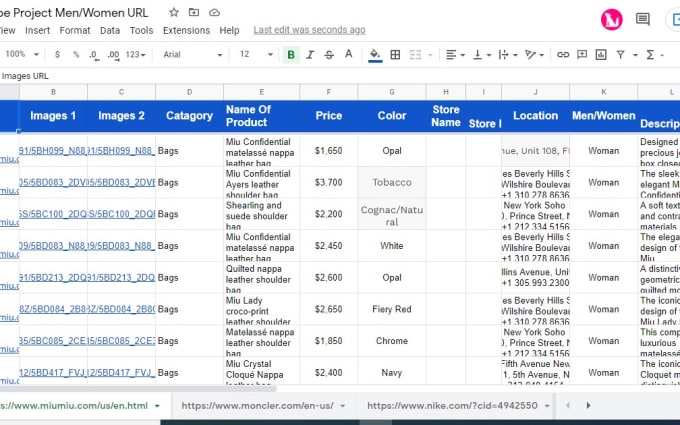The width and height of the screenshot is (680, 425).
Task: Open number format 123 dropdown
Action: tap(135, 55)
